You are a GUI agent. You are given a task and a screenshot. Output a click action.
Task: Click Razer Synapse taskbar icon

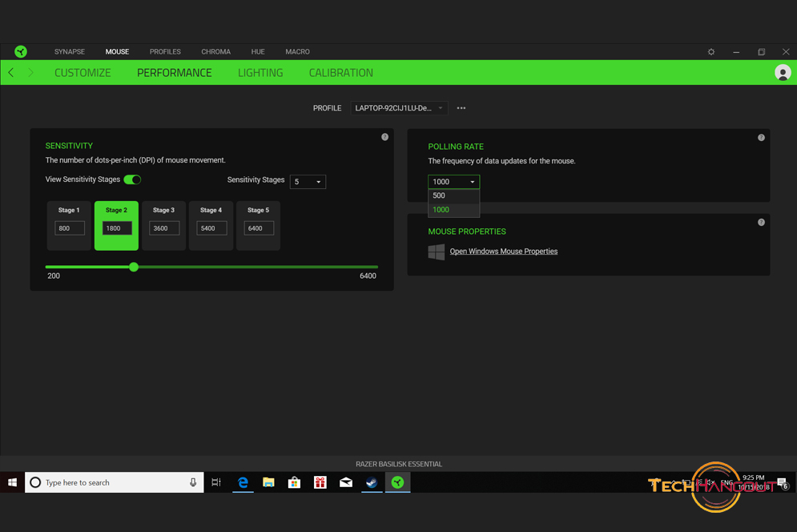click(397, 482)
